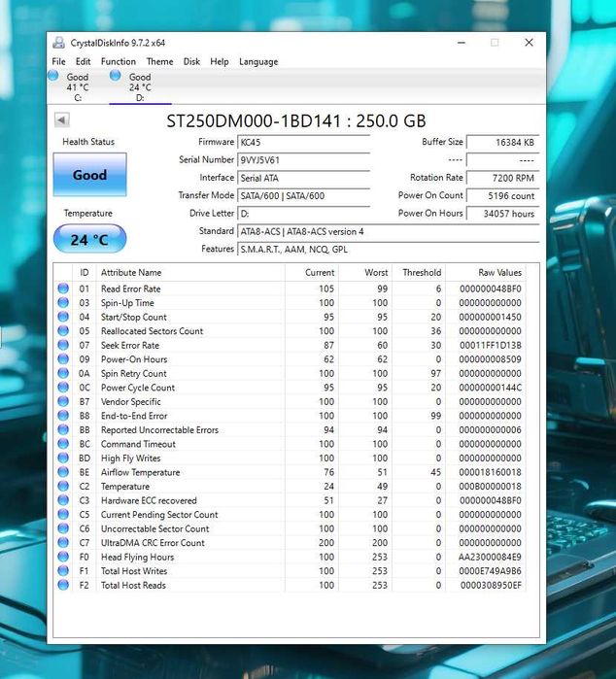Image resolution: width=616 pixels, height=679 pixels.
Task: Click the Rotation Rate value 7200 RPM
Action: [502, 178]
